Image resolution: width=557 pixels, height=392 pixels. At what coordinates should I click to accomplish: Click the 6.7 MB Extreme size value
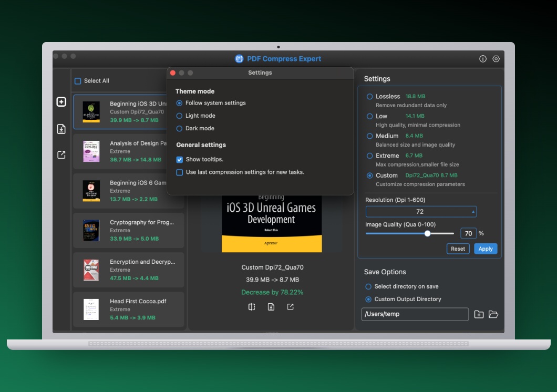(414, 156)
